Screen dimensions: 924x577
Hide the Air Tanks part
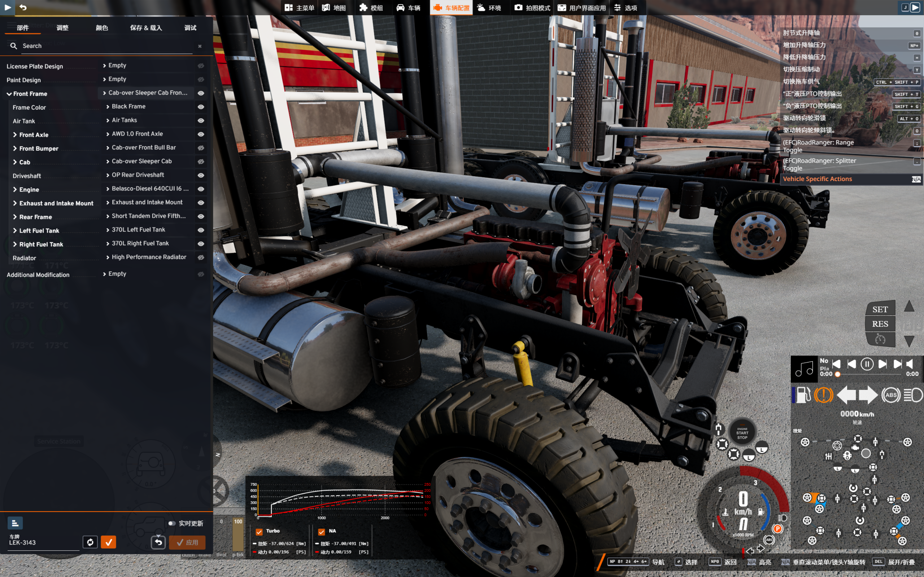(201, 120)
